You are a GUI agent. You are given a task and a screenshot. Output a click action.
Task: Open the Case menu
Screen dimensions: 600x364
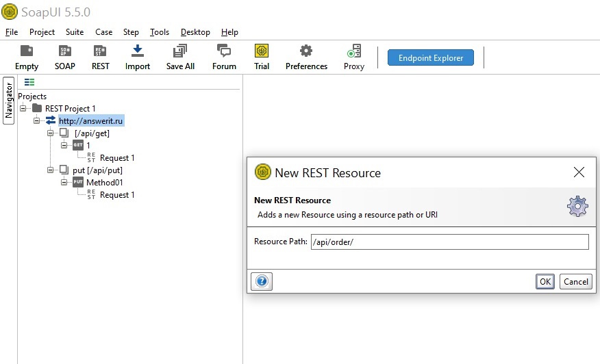point(103,32)
